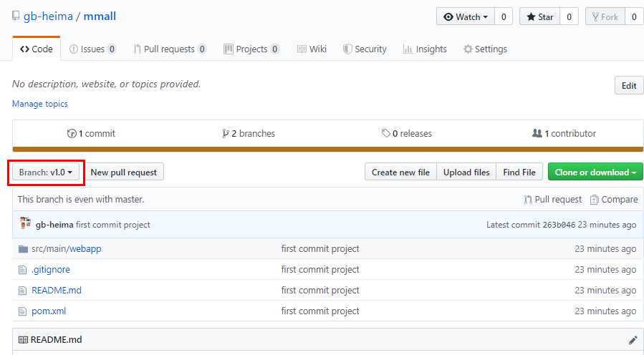644x355 pixels.
Task: Open the Projects tab
Action: point(251,49)
